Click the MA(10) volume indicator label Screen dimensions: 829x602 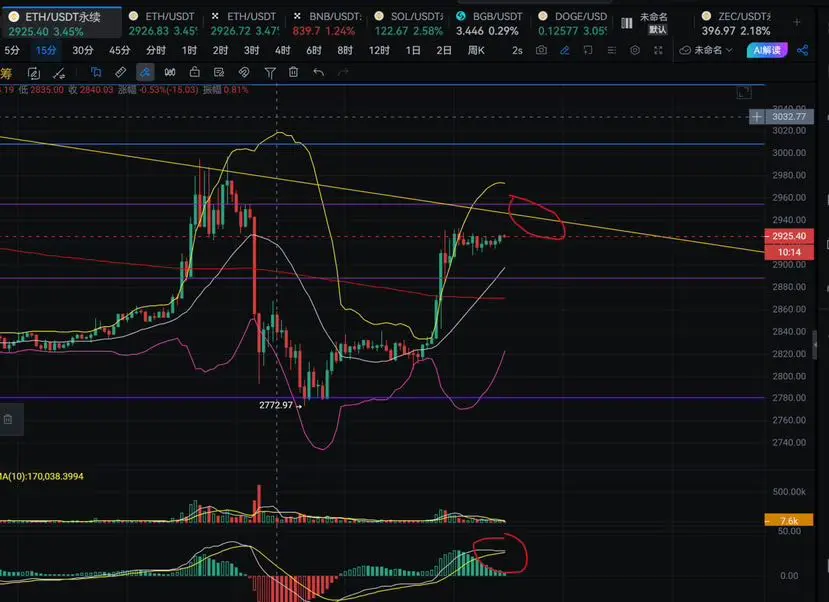pyautogui.click(x=42, y=477)
